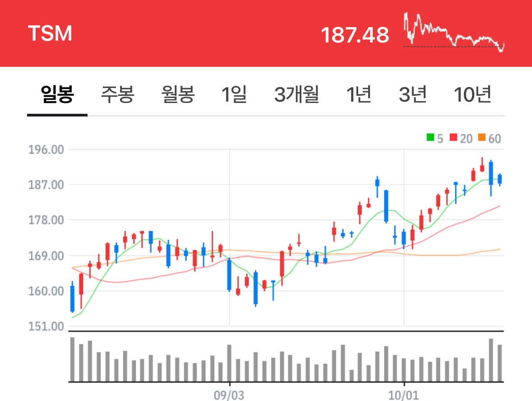Screen dimensions: 532x401
Task: Open the 3년 three-year chart tab
Action: (x=412, y=94)
